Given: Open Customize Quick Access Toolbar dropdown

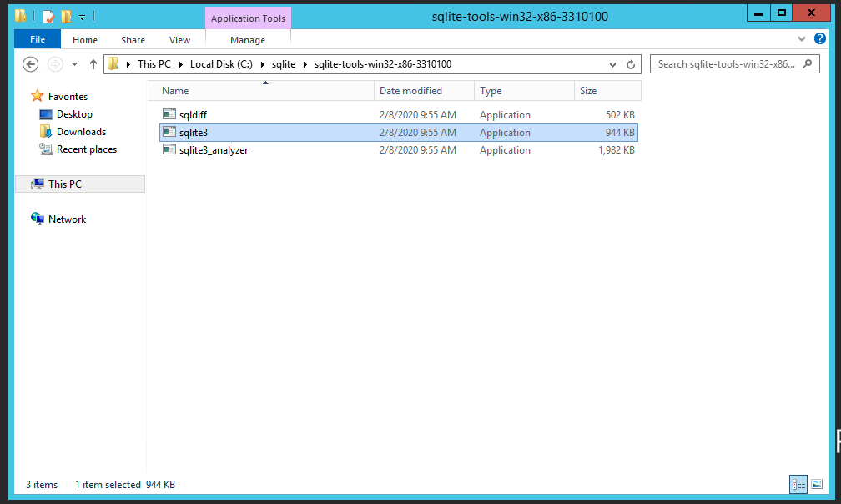Looking at the screenshot, I should [x=82, y=18].
